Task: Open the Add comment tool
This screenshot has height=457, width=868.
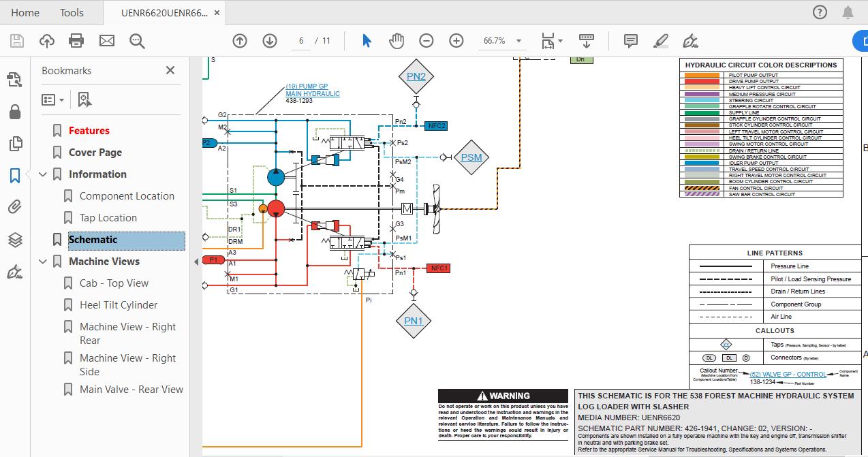Action: (631, 41)
